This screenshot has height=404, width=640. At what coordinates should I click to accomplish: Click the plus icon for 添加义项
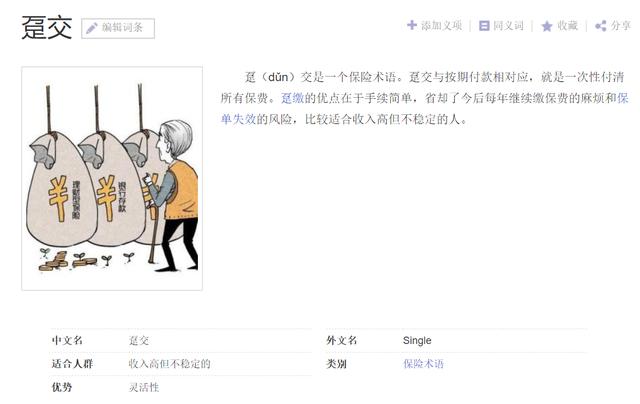(x=412, y=25)
